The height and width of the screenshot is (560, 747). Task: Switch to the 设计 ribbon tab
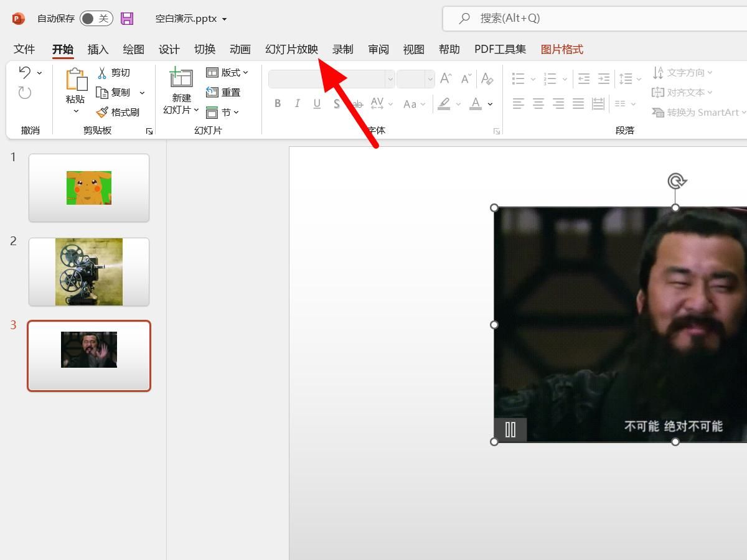[x=169, y=49]
